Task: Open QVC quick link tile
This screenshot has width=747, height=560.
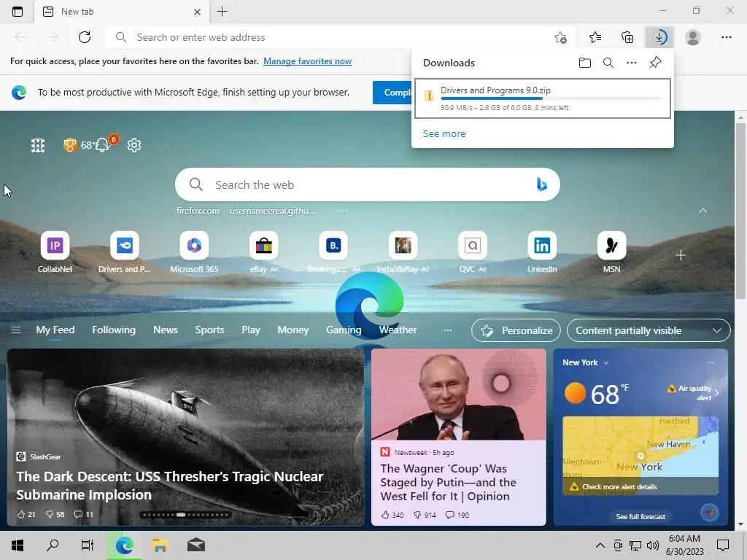Action: click(x=473, y=252)
